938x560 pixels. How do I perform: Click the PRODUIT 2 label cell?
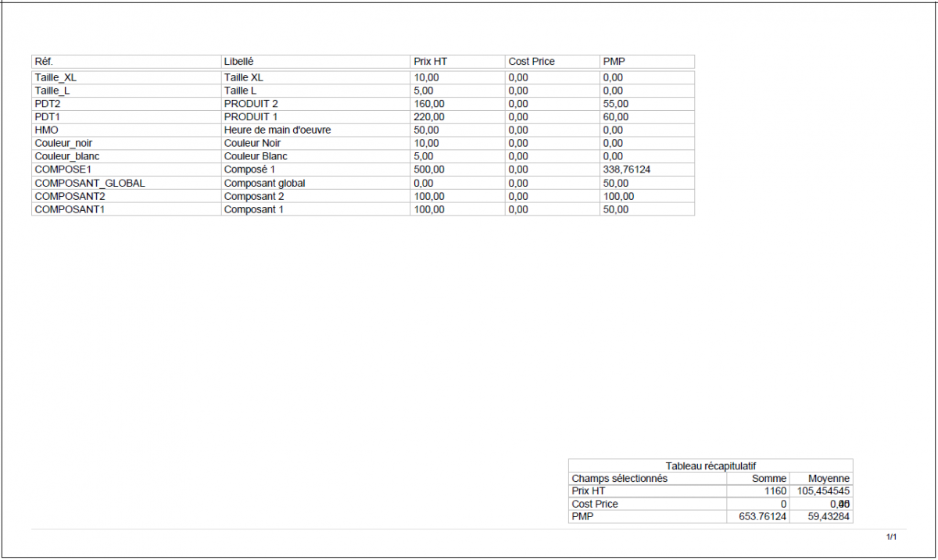[x=251, y=104]
